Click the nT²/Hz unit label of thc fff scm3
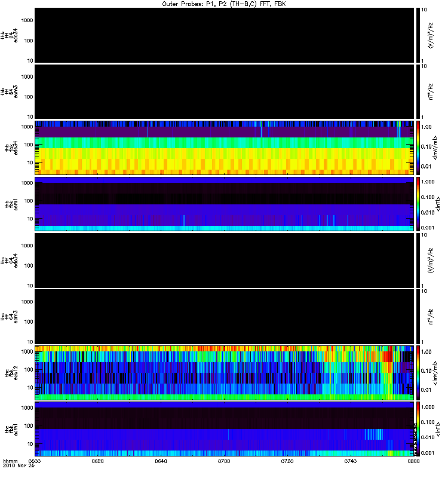Screen dimensions: 448x478 pyautogui.click(x=431, y=317)
